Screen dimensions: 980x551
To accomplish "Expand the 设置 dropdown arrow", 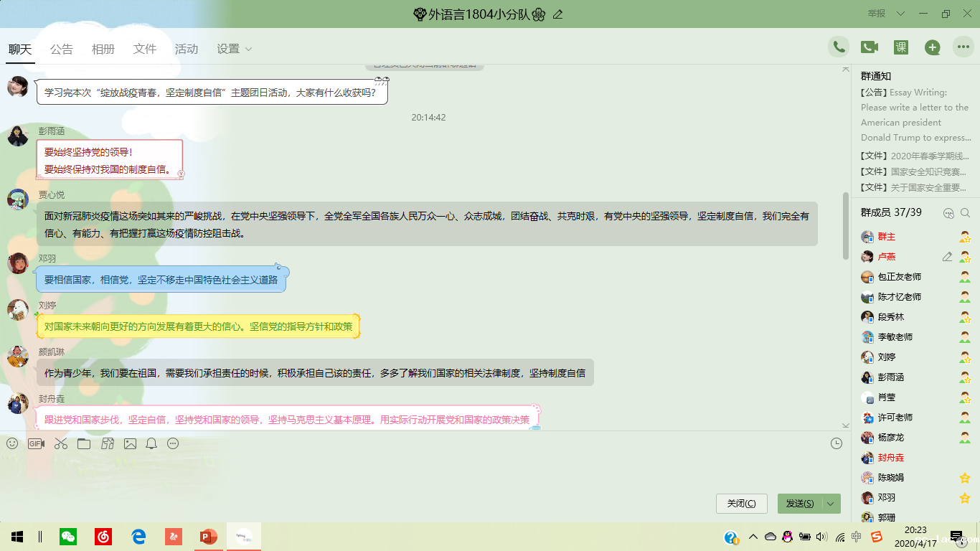I will point(249,50).
